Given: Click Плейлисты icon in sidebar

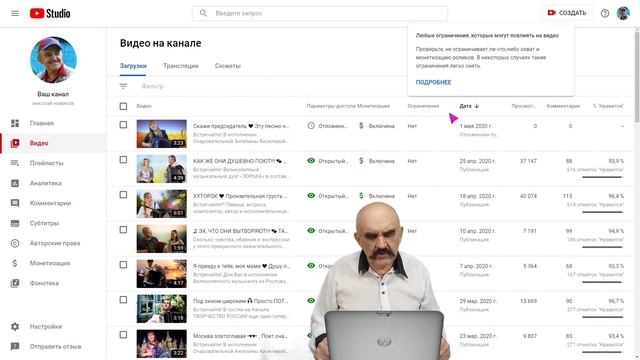Looking at the screenshot, I should coord(15,163).
